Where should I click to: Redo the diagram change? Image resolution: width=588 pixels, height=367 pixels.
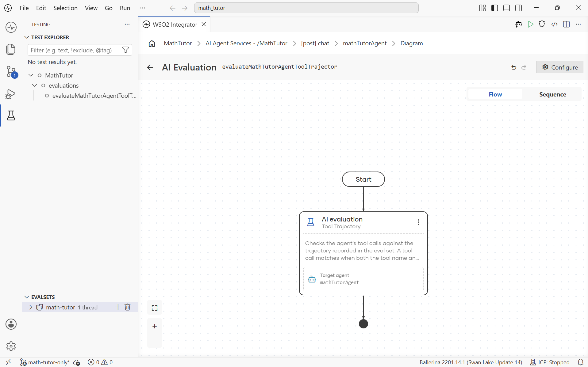point(524,67)
